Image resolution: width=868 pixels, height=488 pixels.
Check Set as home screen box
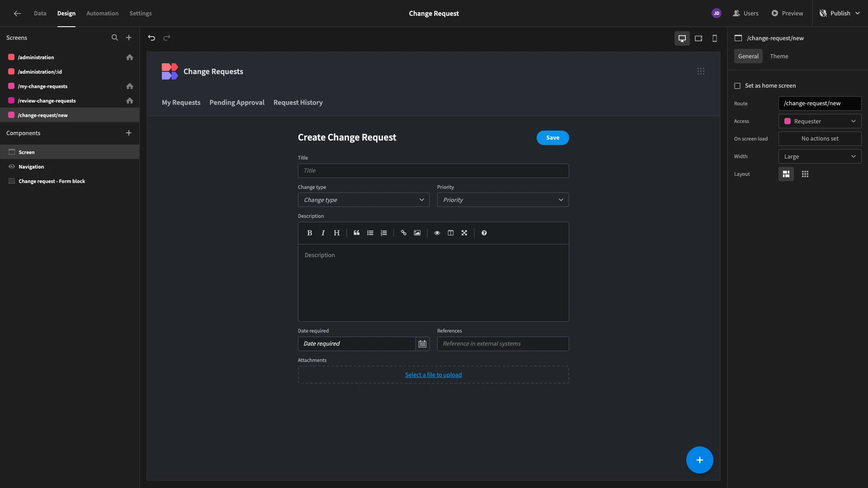pyautogui.click(x=737, y=86)
